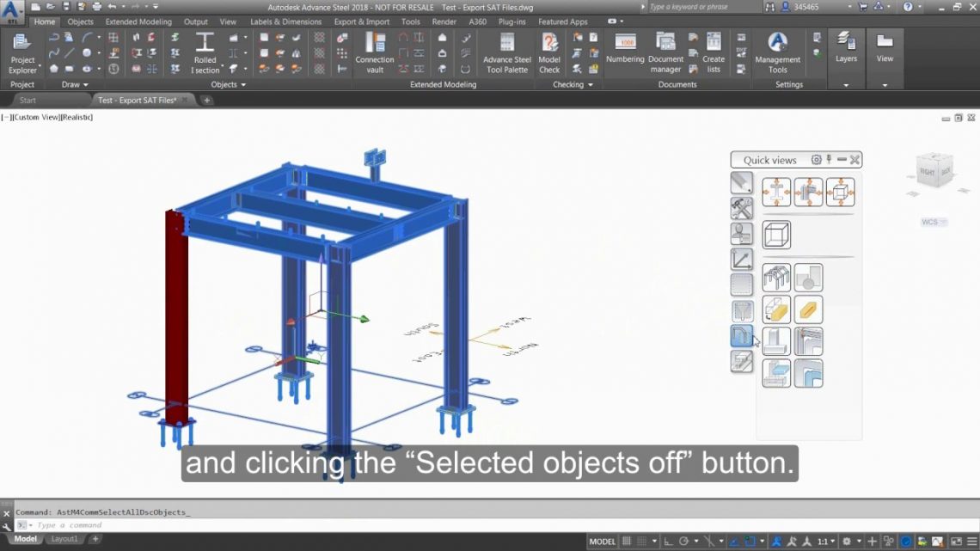Open the View panel button
The height and width of the screenshot is (551, 980).
pos(885,49)
